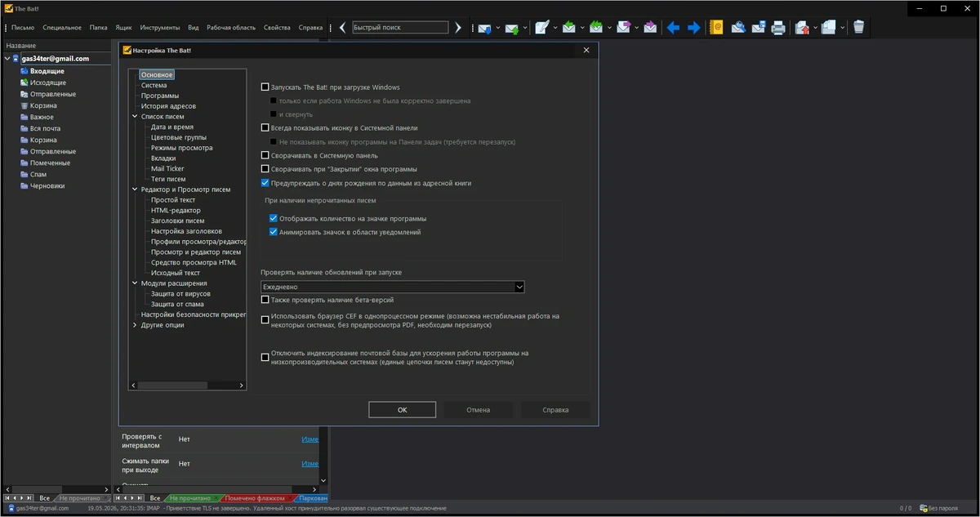Create a new message with pen icon

(x=541, y=28)
